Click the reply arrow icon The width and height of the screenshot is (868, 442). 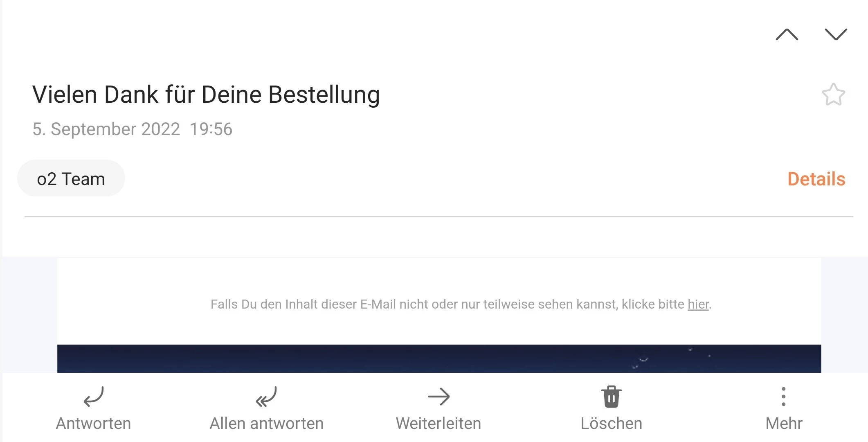(94, 397)
